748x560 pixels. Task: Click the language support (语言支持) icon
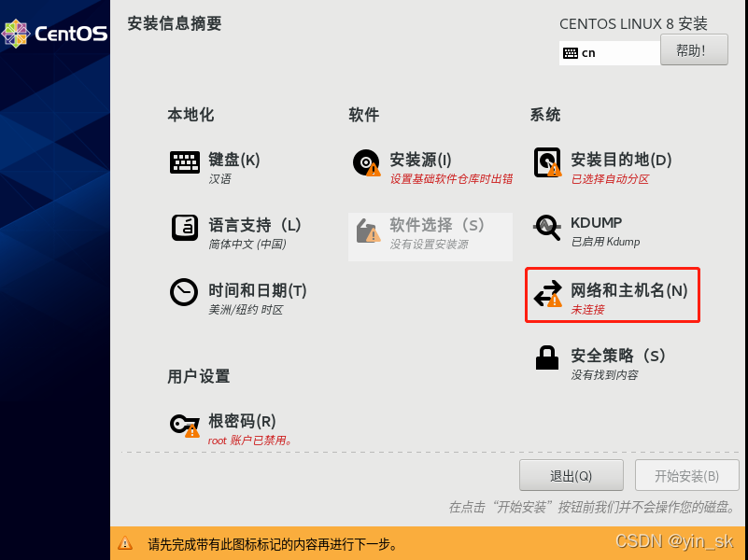click(x=185, y=228)
